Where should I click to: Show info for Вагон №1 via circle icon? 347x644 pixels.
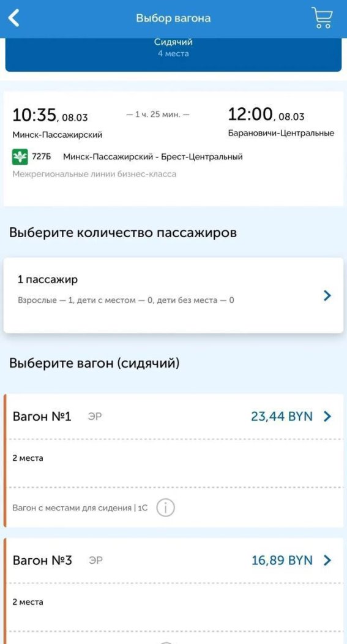(x=165, y=508)
